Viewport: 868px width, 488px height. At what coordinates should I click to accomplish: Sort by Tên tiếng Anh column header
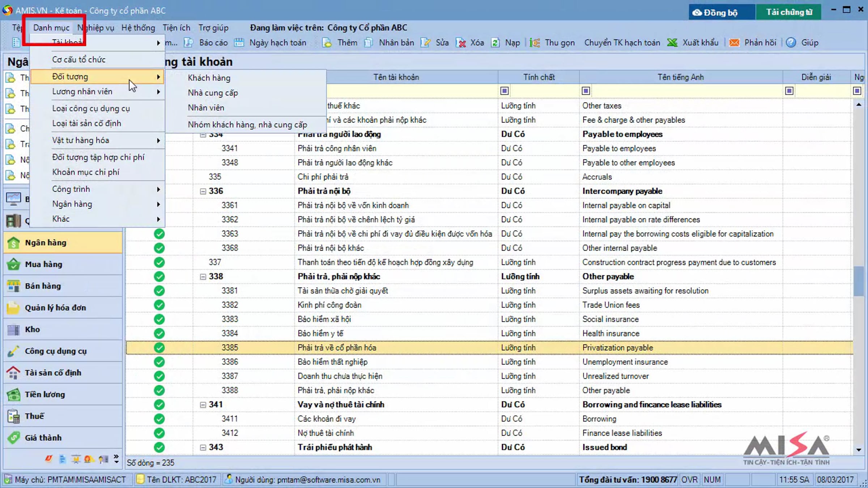681,77
